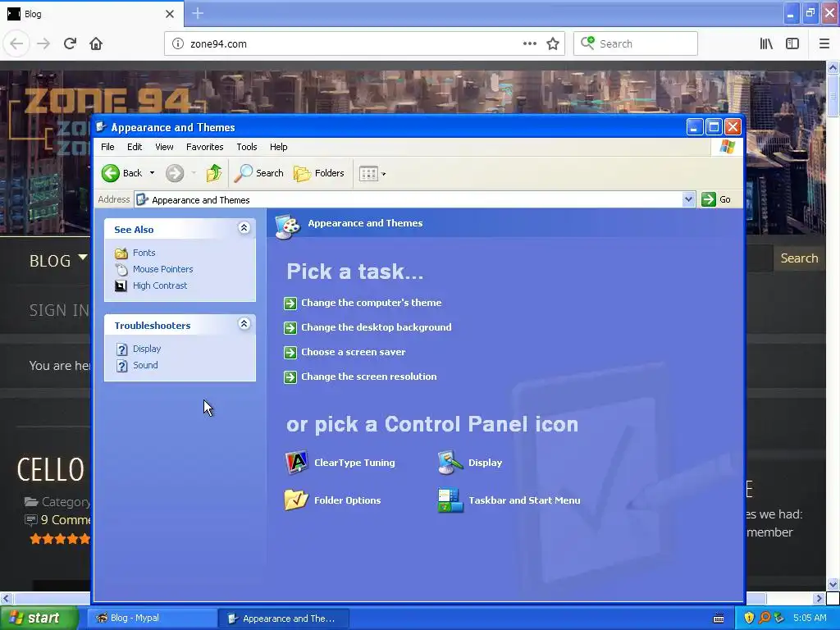This screenshot has height=630, width=840.
Task: Open the Windows Start menu
Action: click(39, 618)
